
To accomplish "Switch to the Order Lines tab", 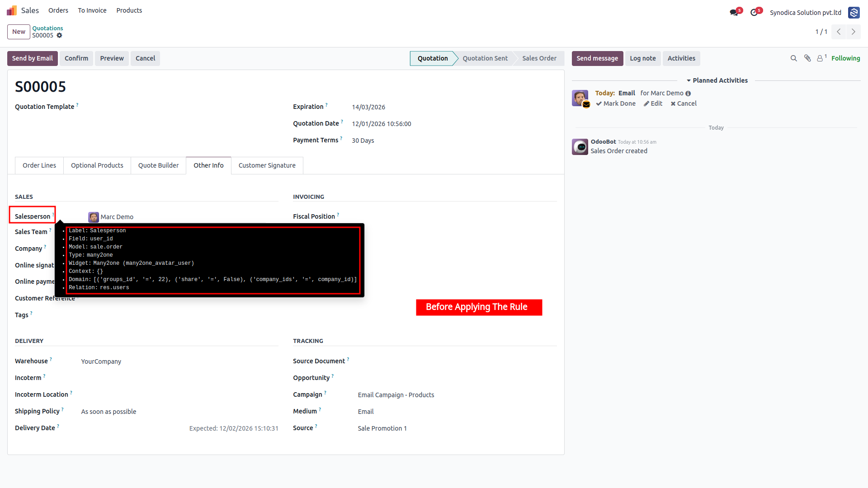I will coord(39,165).
